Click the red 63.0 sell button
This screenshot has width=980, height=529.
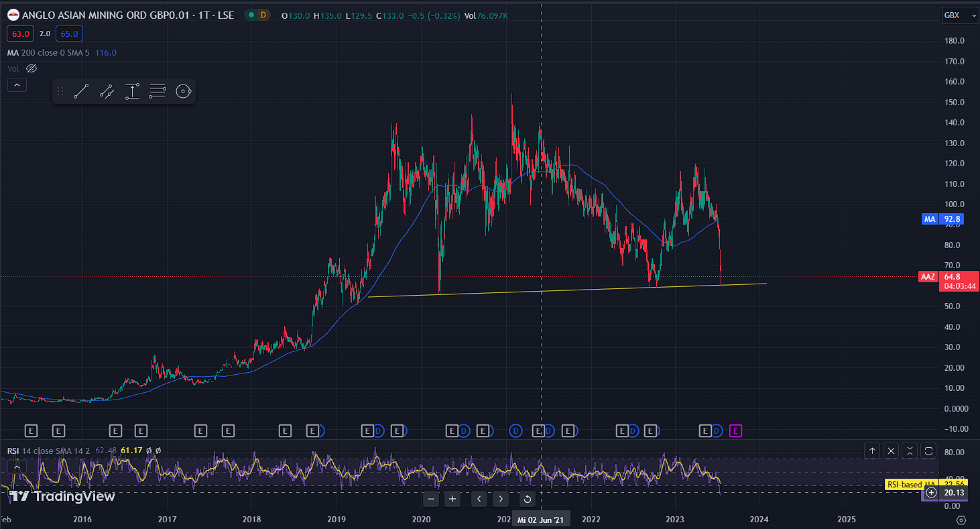point(20,34)
